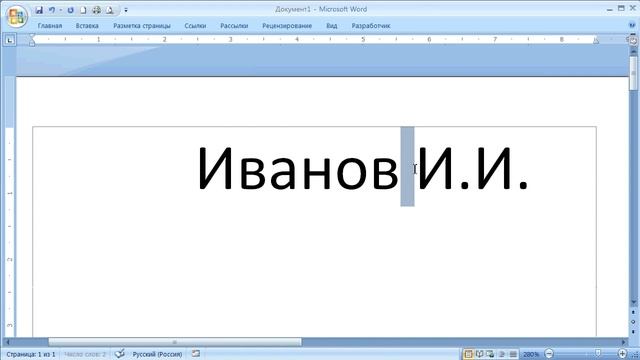Click the New blank document icon

point(83,10)
